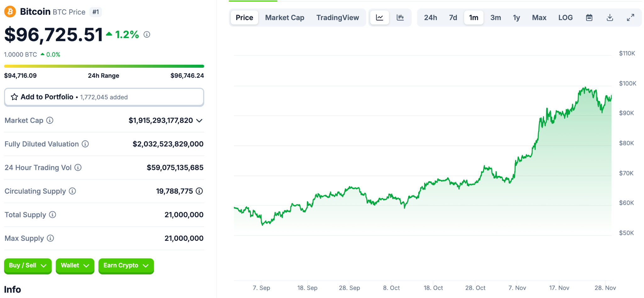Switch to Market Cap chart tab

point(285,18)
